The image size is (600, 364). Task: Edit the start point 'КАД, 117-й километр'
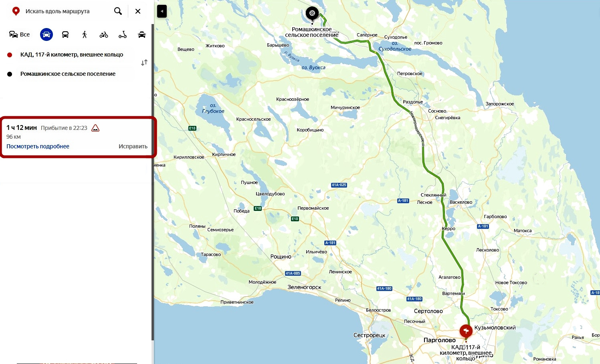(72, 55)
